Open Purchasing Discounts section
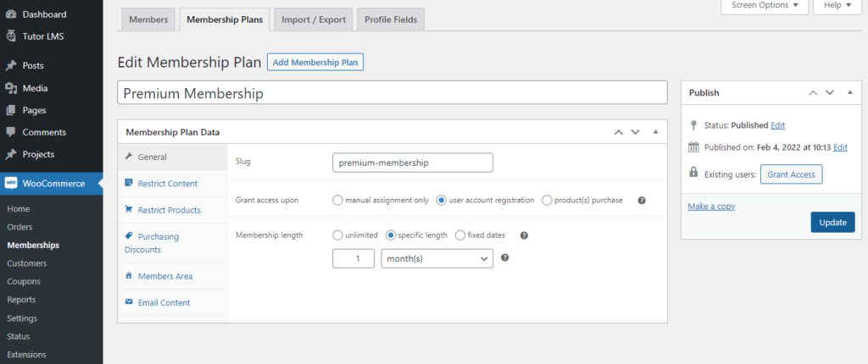The image size is (868, 364). 173,243
